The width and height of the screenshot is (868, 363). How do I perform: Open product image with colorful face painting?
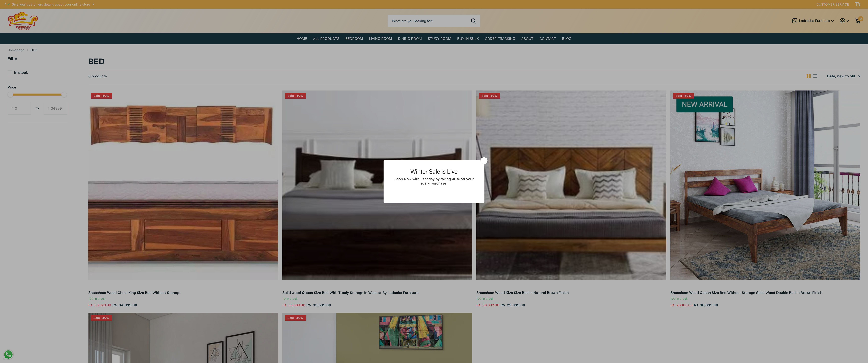click(x=377, y=338)
